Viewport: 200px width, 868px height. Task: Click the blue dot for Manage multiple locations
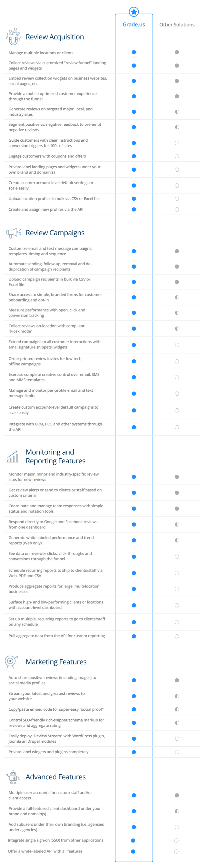[134, 52]
